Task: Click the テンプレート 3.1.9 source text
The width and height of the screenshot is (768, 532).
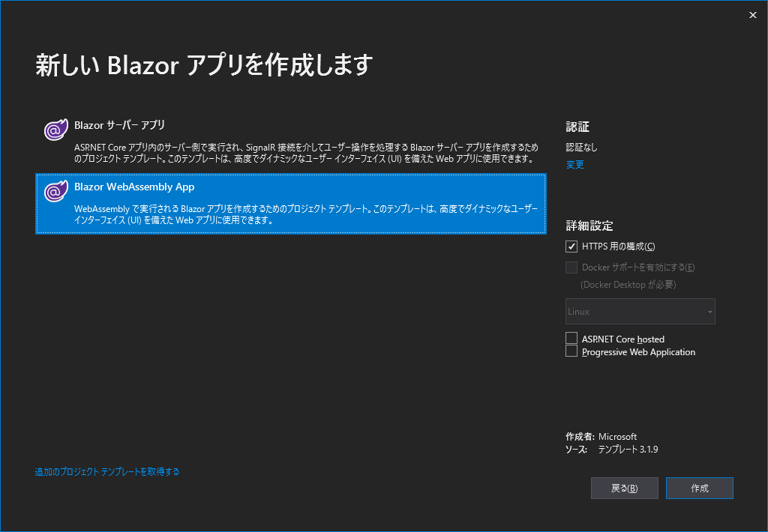Action: click(628, 450)
